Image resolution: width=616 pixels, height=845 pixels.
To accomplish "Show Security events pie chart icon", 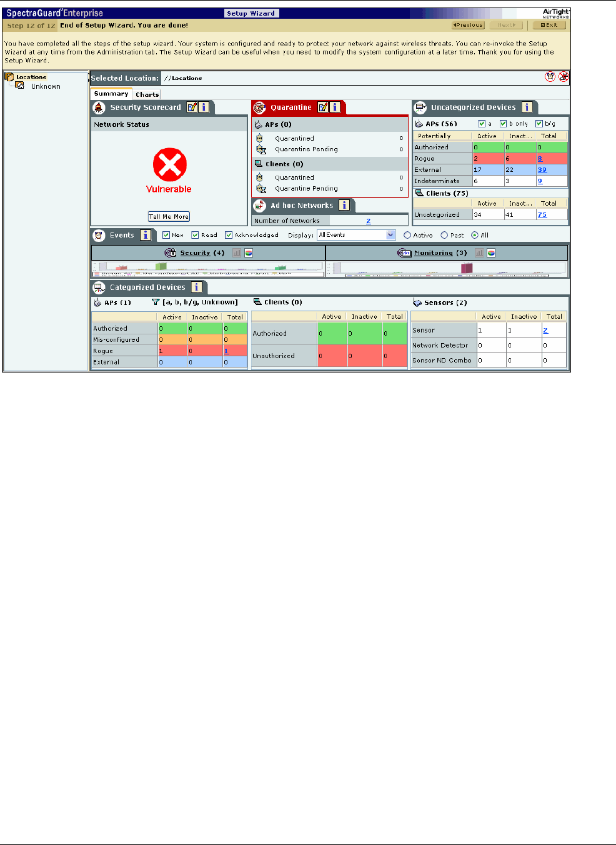I will pyautogui.click(x=249, y=253).
